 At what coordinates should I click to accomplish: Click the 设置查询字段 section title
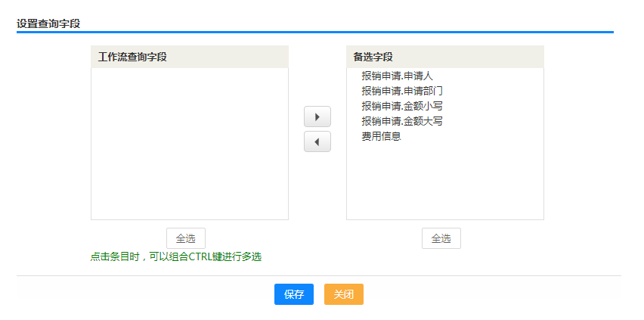coord(48,23)
